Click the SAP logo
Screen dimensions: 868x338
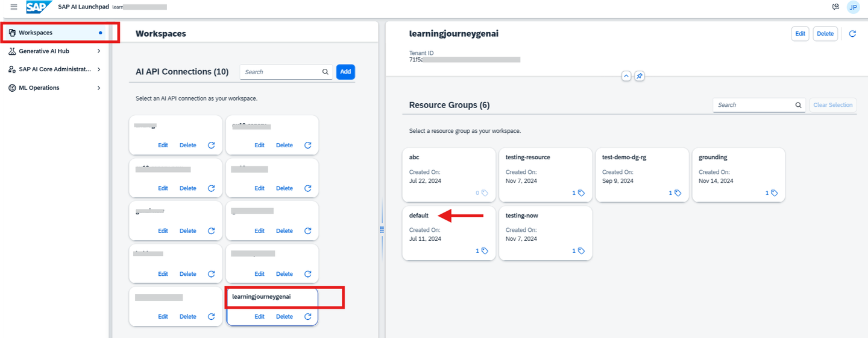pyautogui.click(x=39, y=7)
